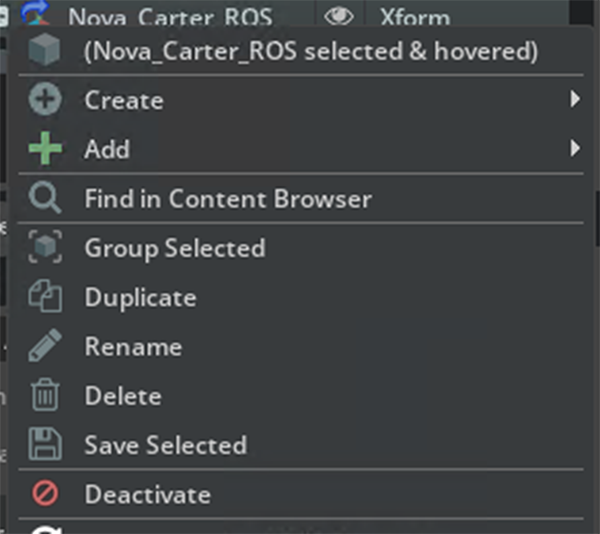Click the Duplicate pages icon
This screenshot has width=600, height=534.
pyautogui.click(x=45, y=297)
